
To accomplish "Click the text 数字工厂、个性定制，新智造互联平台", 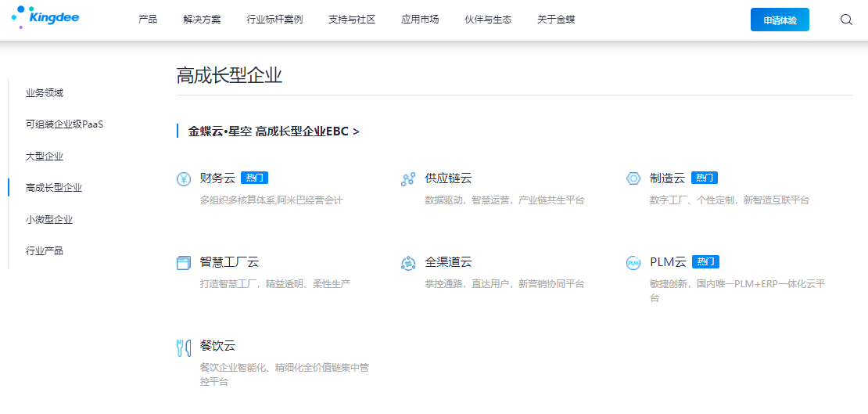I will pyautogui.click(x=729, y=200).
